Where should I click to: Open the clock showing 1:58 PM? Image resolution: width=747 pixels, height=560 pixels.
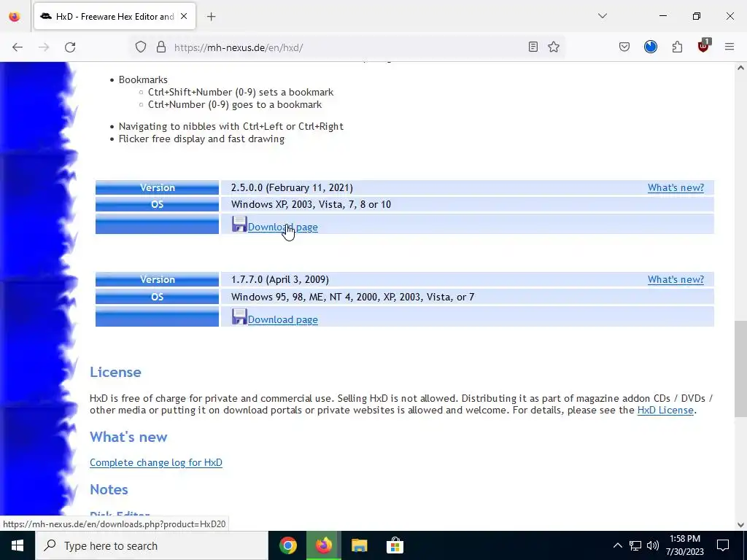684,545
